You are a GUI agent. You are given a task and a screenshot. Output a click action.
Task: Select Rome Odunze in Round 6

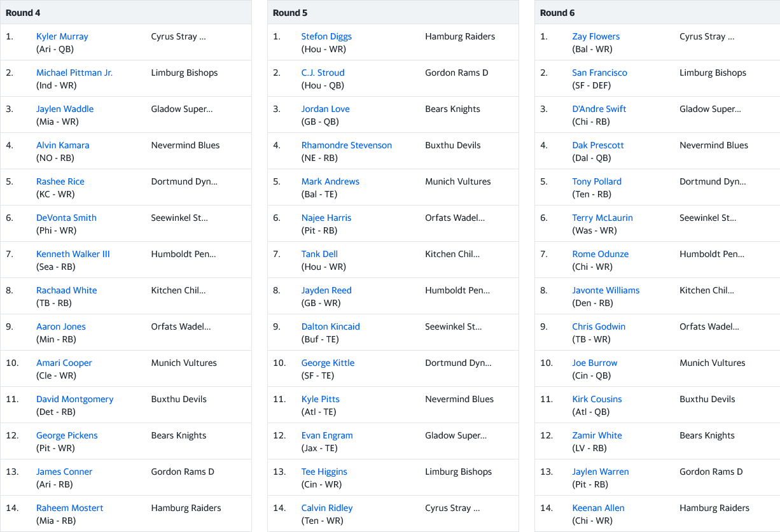point(600,254)
